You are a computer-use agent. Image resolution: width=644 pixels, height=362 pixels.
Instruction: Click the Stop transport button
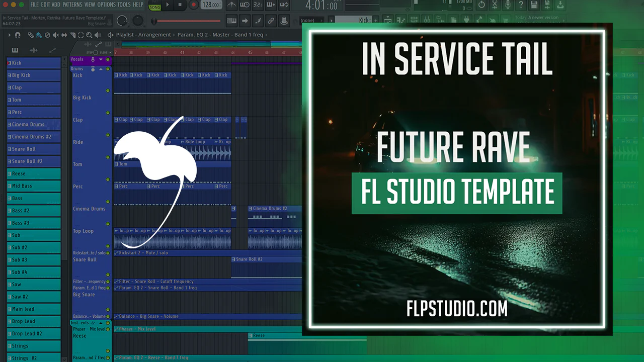[x=180, y=5]
